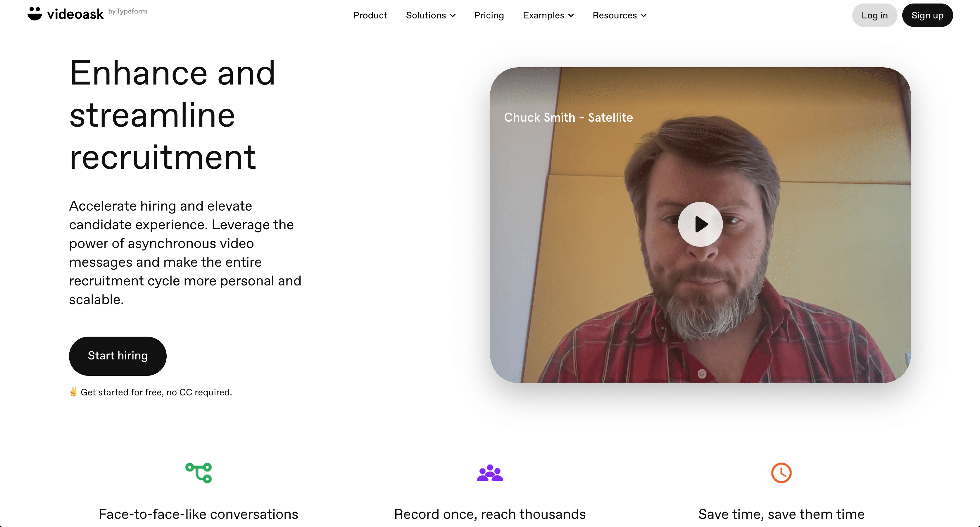
Task: Play the Chuck Smith video
Action: pyautogui.click(x=700, y=224)
